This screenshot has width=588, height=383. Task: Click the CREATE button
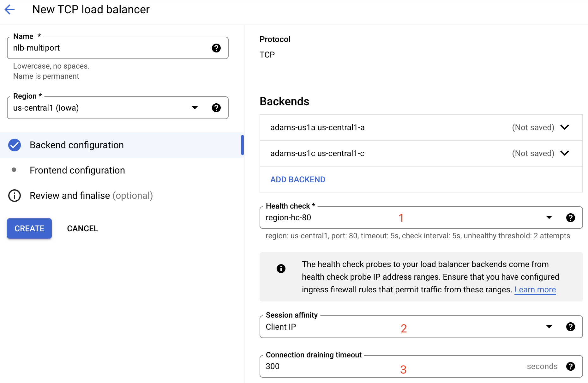tap(29, 228)
